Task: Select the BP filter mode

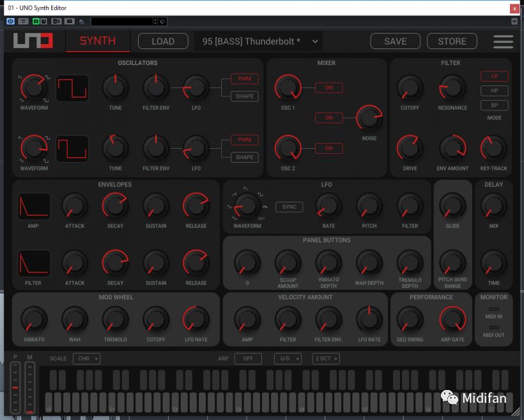Action: point(494,105)
